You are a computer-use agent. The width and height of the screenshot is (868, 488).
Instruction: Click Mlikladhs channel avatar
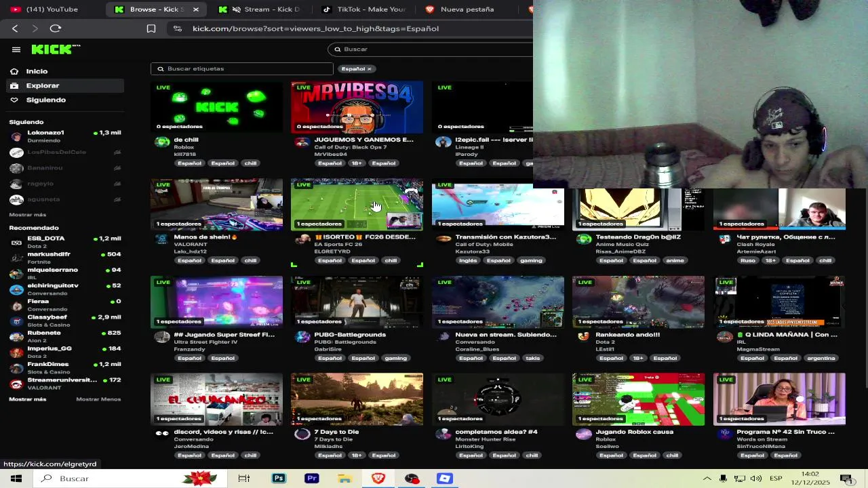pyautogui.click(x=302, y=434)
